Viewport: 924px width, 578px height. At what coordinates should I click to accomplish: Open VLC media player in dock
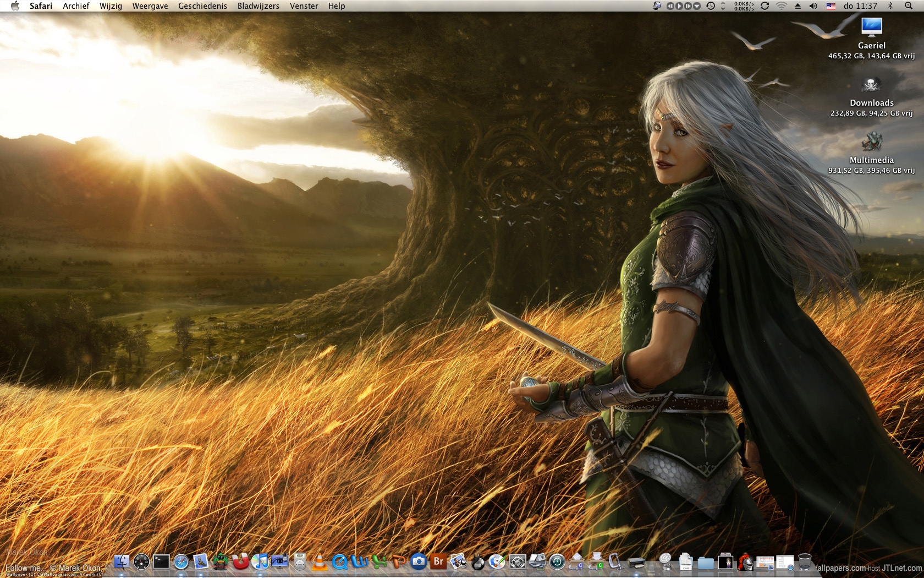pyautogui.click(x=319, y=562)
